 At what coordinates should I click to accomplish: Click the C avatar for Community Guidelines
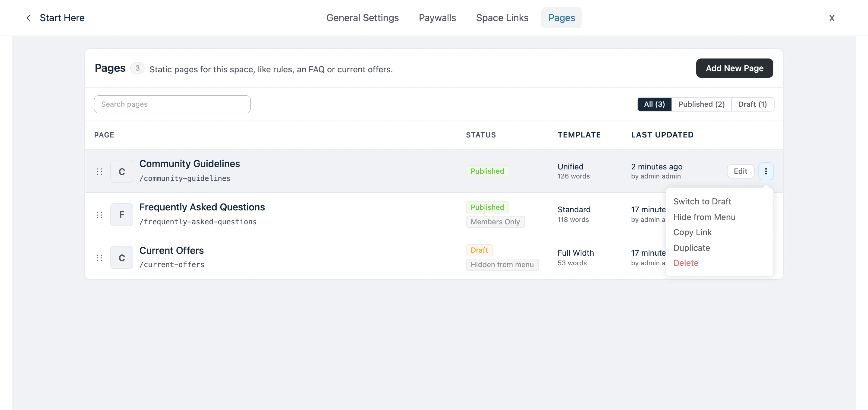pos(122,171)
